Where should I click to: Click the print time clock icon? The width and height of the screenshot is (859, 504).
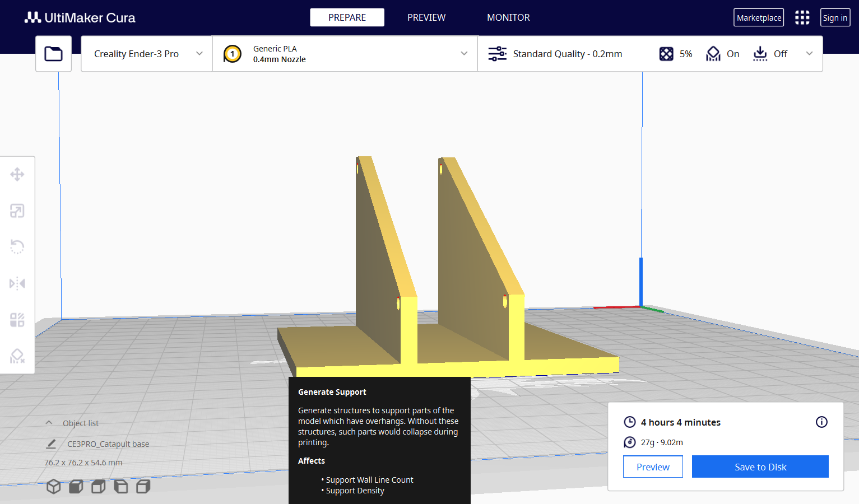pyautogui.click(x=630, y=422)
